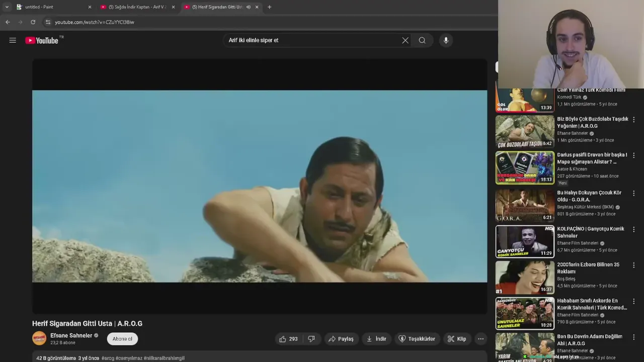
Task: Click browser forward arrow
Action: click(20, 22)
